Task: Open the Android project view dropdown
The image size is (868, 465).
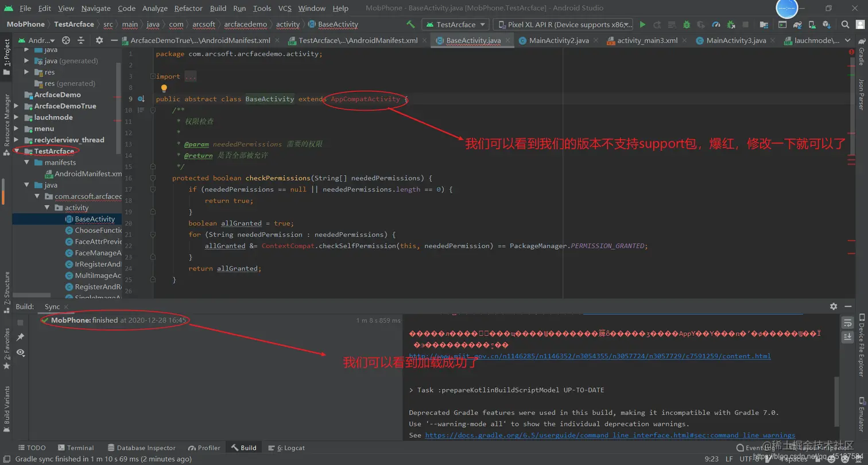Action: click(x=36, y=40)
